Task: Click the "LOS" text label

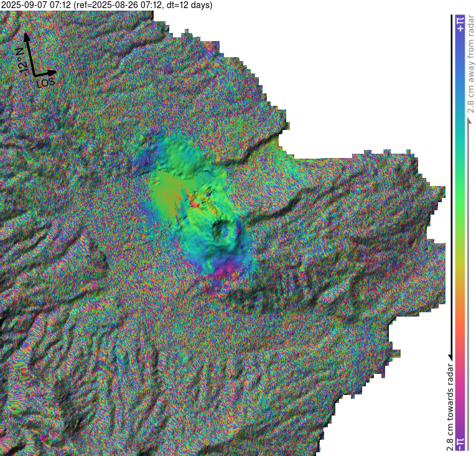Action: point(45,83)
